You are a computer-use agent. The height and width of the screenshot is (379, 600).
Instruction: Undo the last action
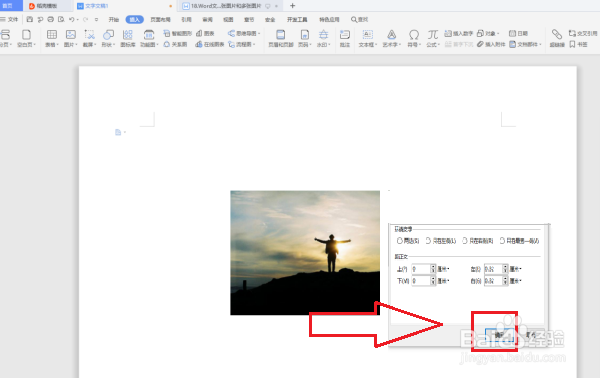tap(72, 19)
